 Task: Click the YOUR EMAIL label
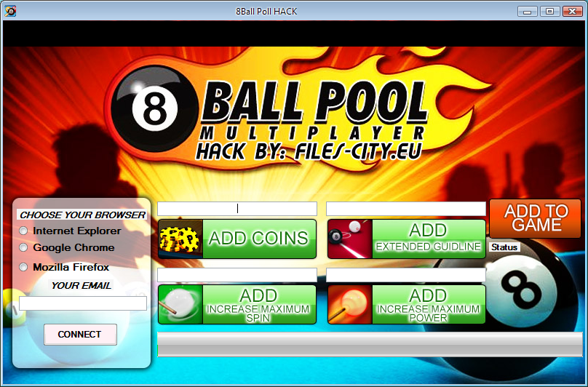[x=81, y=285]
